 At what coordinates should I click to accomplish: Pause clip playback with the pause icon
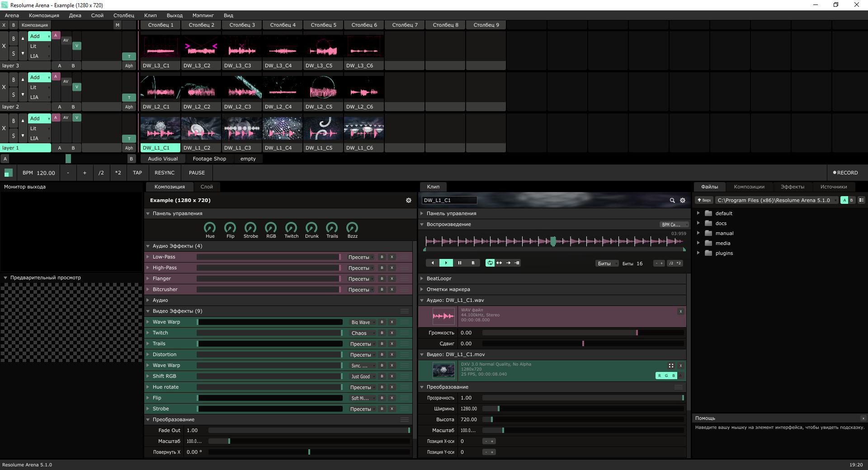(x=459, y=263)
